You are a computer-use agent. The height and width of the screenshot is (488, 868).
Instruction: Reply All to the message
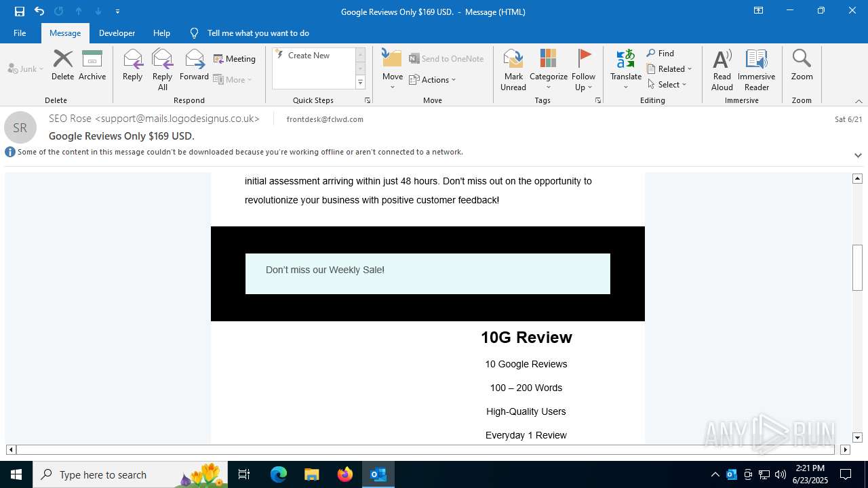pyautogui.click(x=163, y=69)
